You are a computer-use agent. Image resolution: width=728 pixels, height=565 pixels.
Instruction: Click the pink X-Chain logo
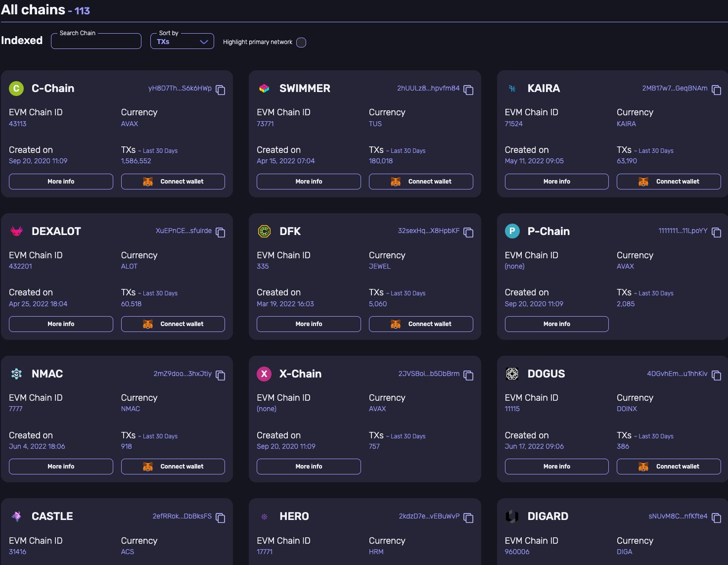click(264, 374)
